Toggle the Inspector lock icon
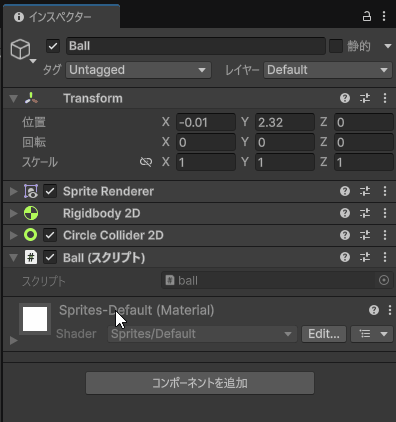Screen dimensions: 396x422 (367, 16)
